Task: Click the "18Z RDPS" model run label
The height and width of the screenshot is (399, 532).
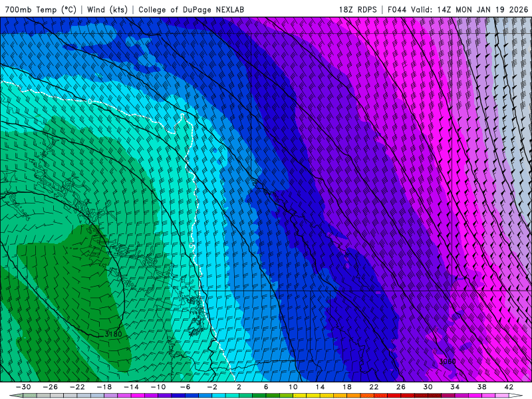Action: (358, 9)
